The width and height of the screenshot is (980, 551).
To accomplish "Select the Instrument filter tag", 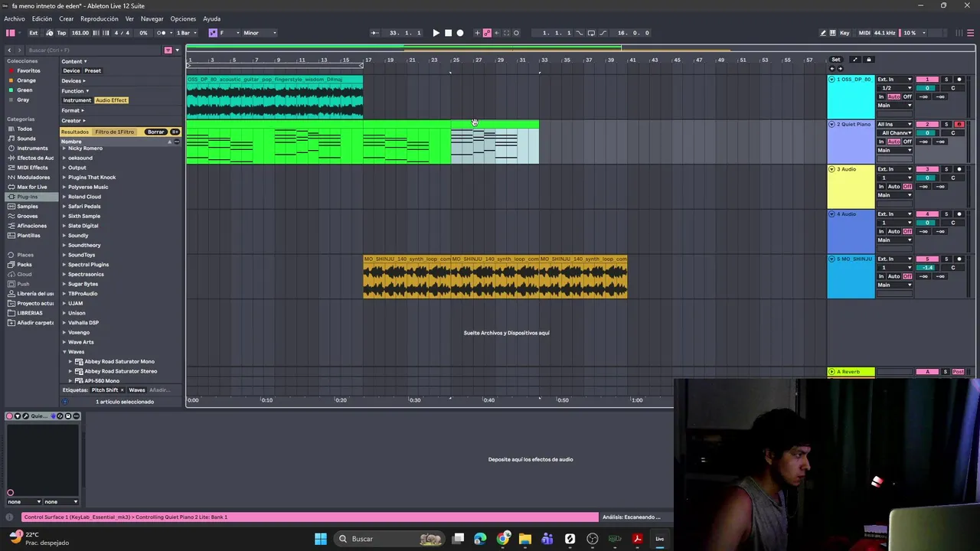I will tap(77, 100).
